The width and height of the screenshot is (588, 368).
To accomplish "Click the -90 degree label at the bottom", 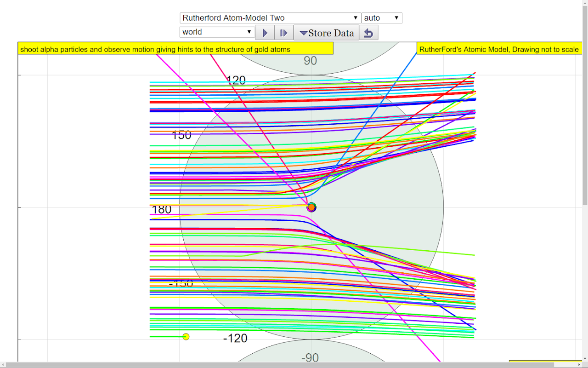I will pos(310,358).
